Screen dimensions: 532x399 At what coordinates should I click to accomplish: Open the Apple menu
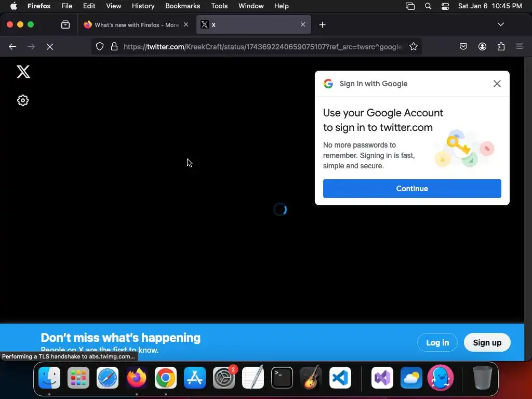tap(14, 6)
